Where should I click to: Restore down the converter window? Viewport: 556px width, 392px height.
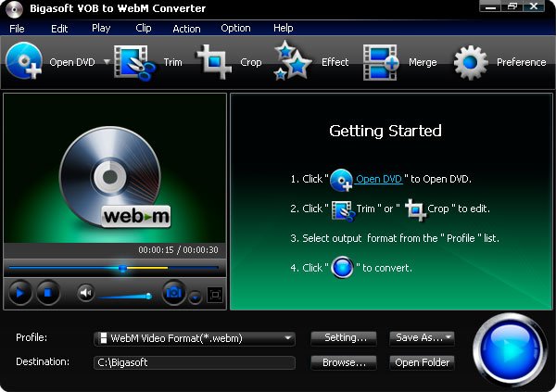point(512,6)
